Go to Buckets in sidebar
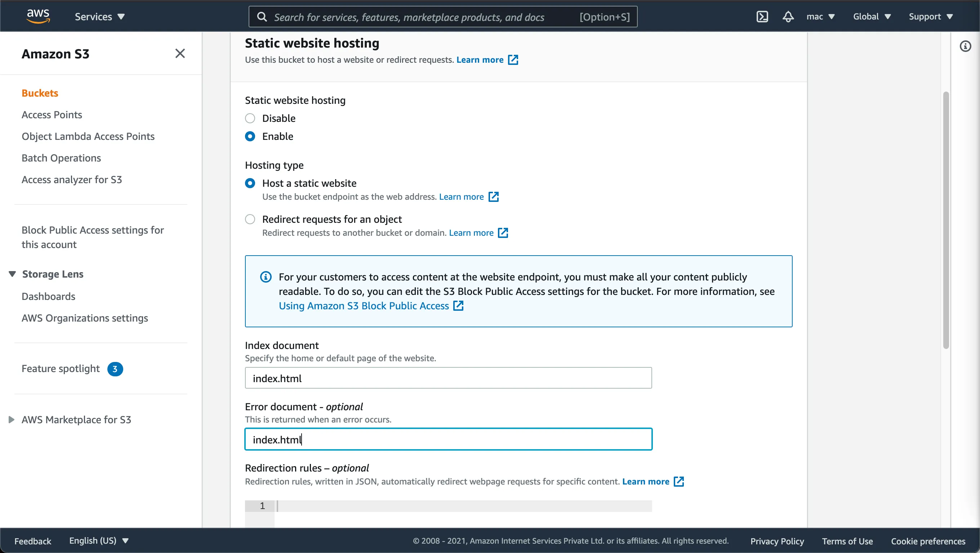Image resolution: width=980 pixels, height=553 pixels. click(40, 93)
